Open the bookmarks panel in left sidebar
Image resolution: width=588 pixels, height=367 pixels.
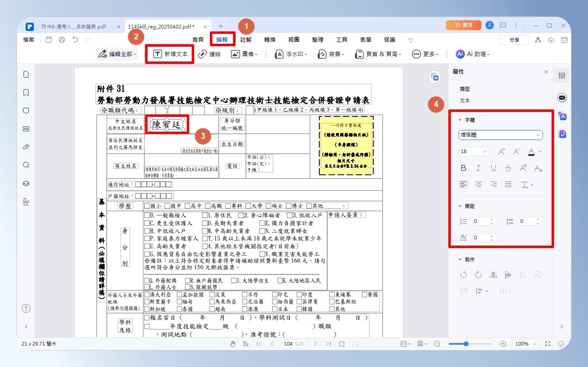pos(26,92)
